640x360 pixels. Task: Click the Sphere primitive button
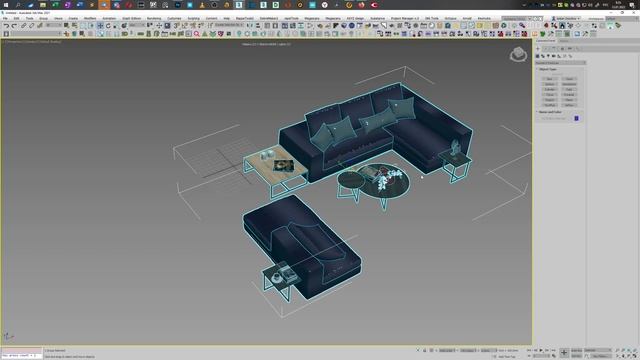(x=549, y=84)
